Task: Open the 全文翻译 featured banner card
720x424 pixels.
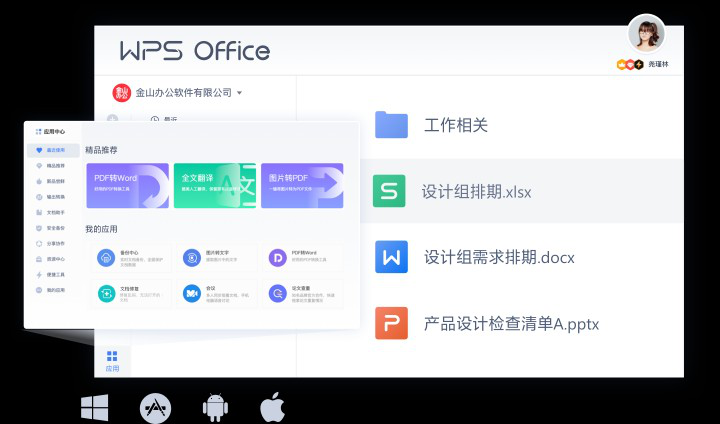Action: (x=215, y=186)
